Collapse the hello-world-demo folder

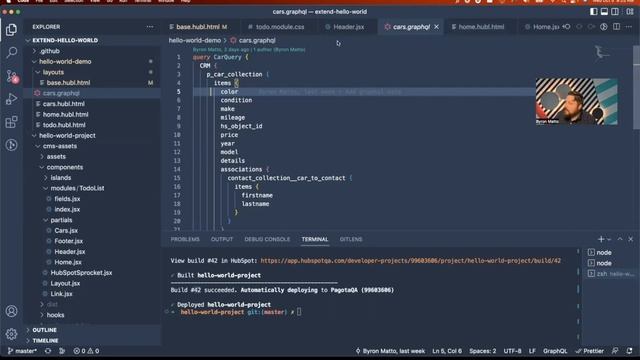point(92,62)
